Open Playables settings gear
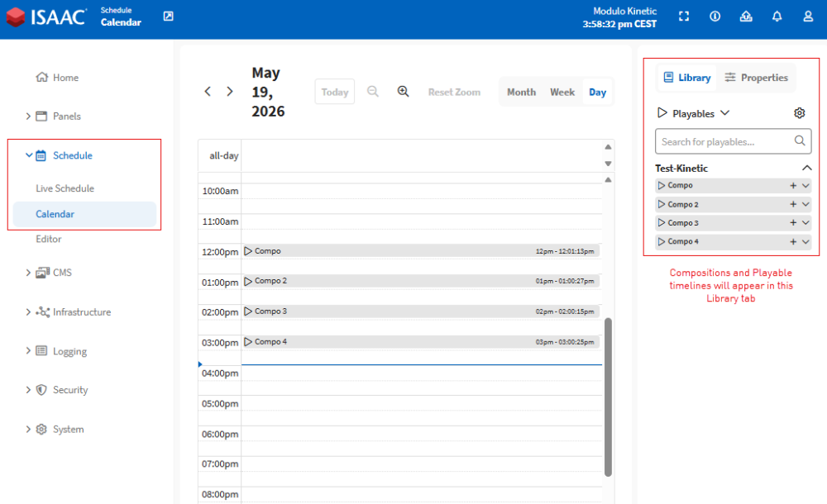 pyautogui.click(x=800, y=113)
